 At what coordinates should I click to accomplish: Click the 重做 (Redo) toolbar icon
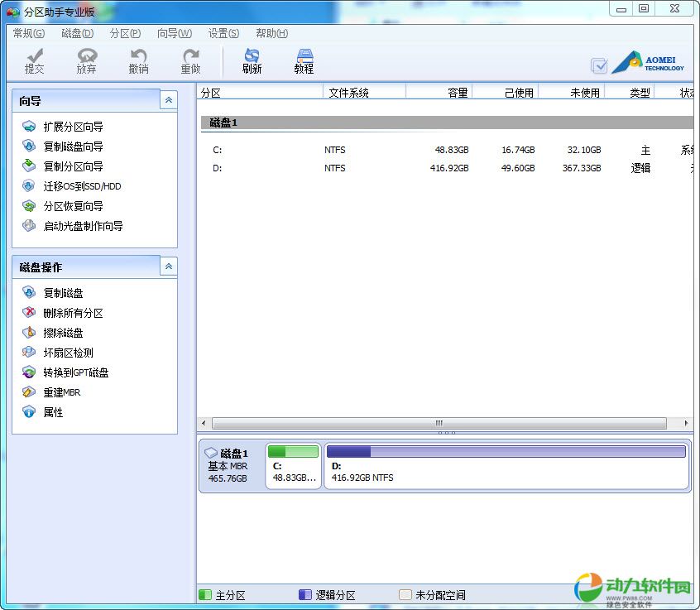click(190, 60)
